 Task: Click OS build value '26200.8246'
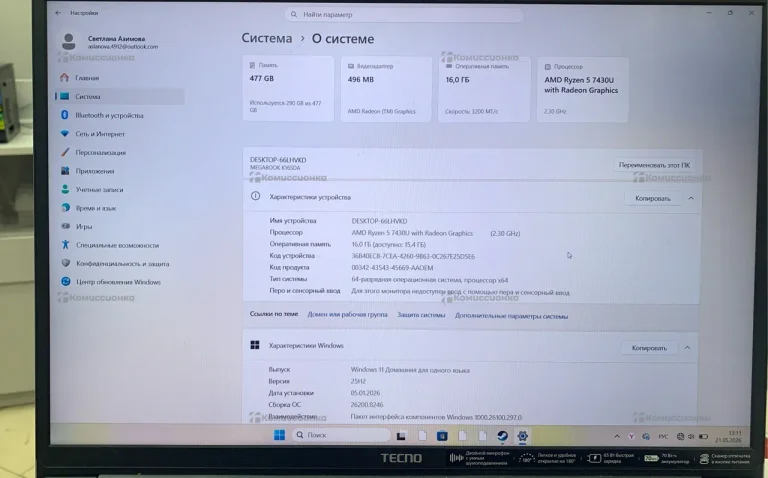tap(367, 405)
